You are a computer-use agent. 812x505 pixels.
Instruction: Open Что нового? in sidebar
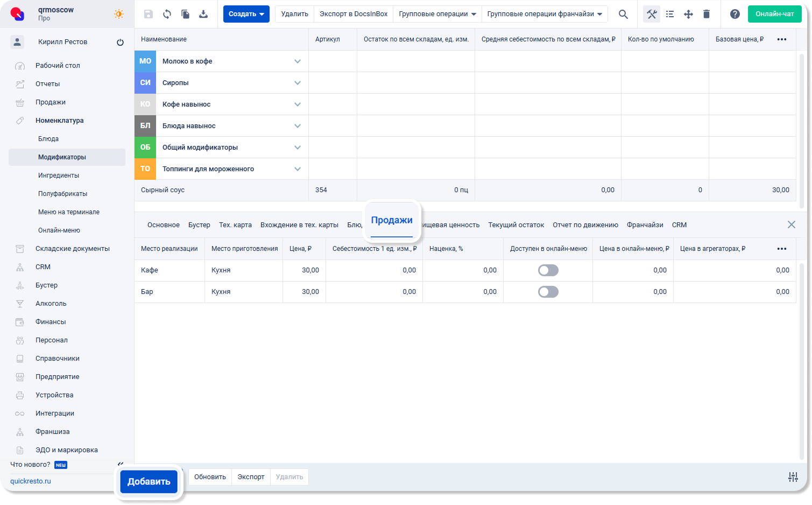(x=30, y=465)
